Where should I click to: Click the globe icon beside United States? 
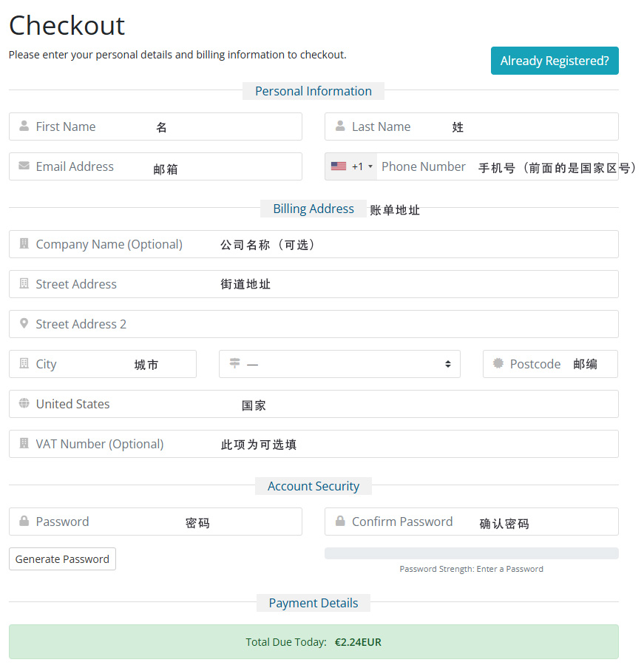(24, 404)
